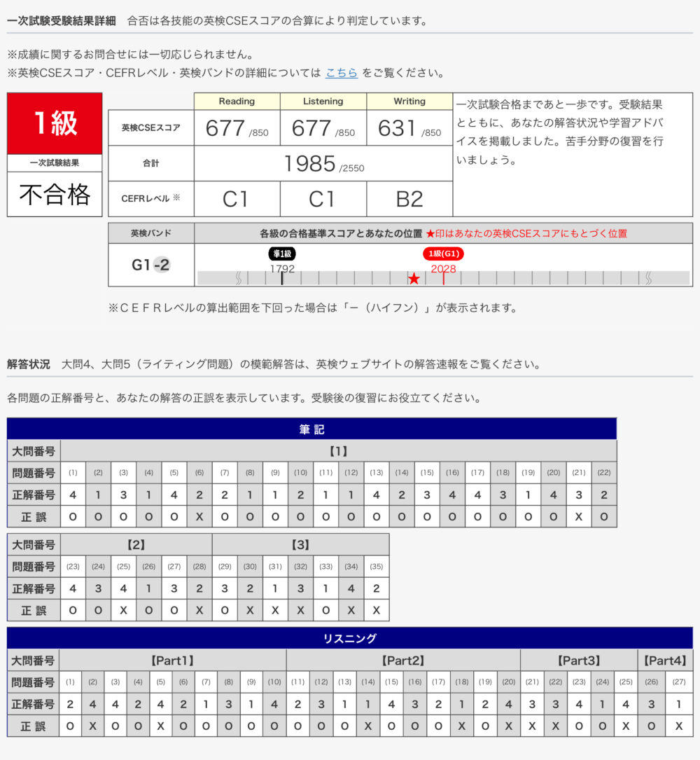The height and width of the screenshot is (760, 700).
Task: Click question number (35) in section 【3】
Action: [x=377, y=566]
